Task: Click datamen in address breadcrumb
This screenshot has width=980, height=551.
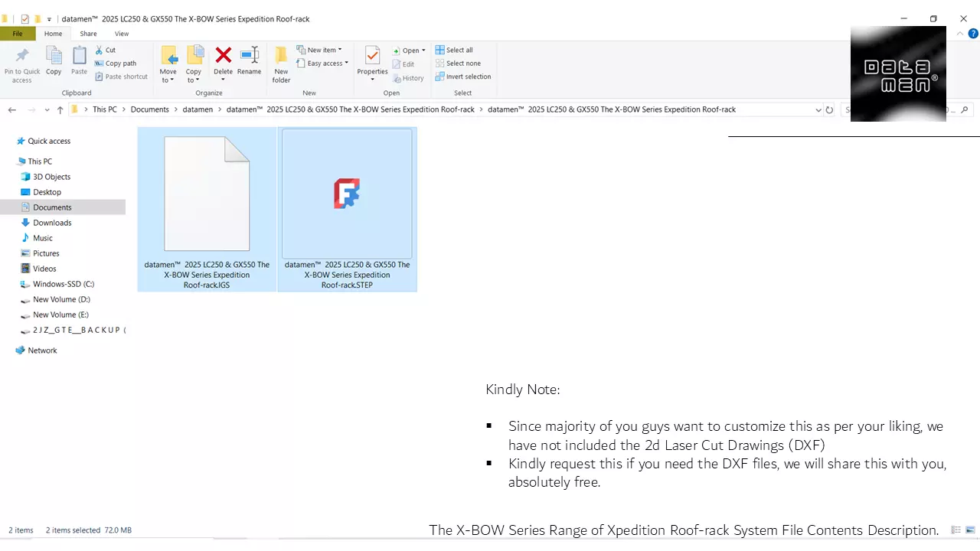Action: pyautogui.click(x=198, y=109)
